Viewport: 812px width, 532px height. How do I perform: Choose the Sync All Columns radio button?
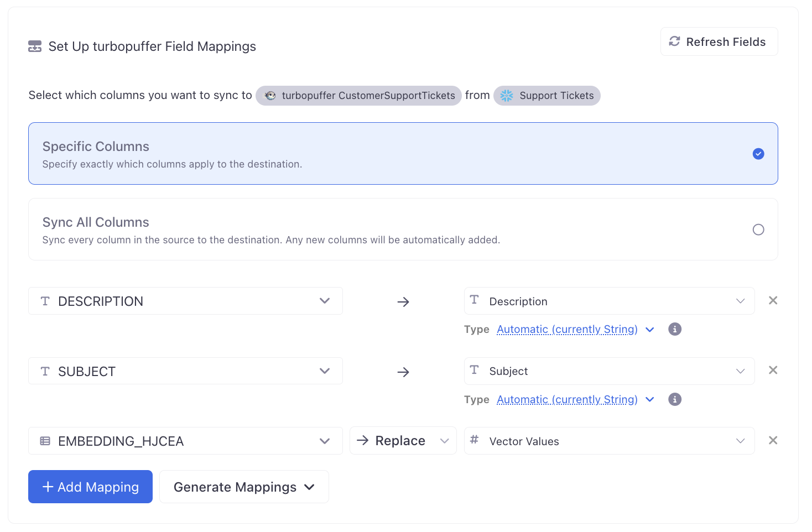(x=758, y=230)
